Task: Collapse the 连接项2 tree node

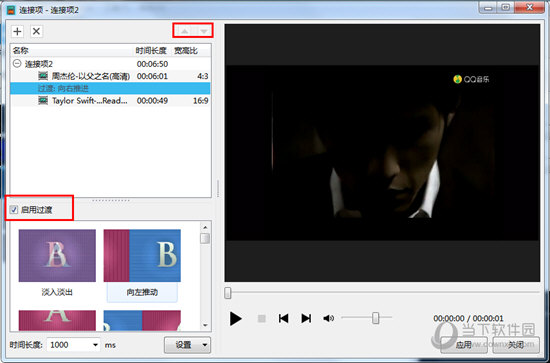Action: coord(17,63)
